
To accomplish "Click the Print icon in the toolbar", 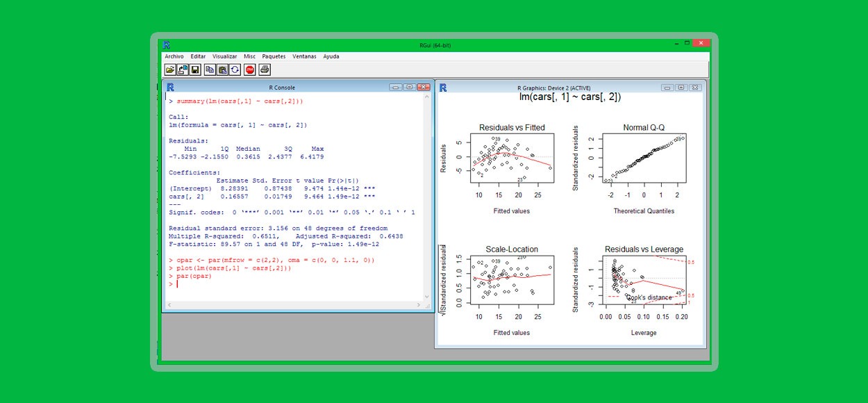I will [264, 69].
